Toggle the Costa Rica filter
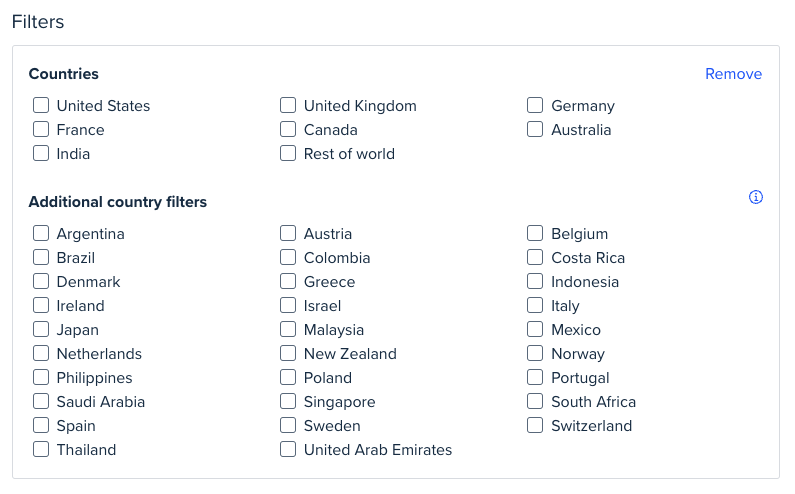 (x=535, y=257)
